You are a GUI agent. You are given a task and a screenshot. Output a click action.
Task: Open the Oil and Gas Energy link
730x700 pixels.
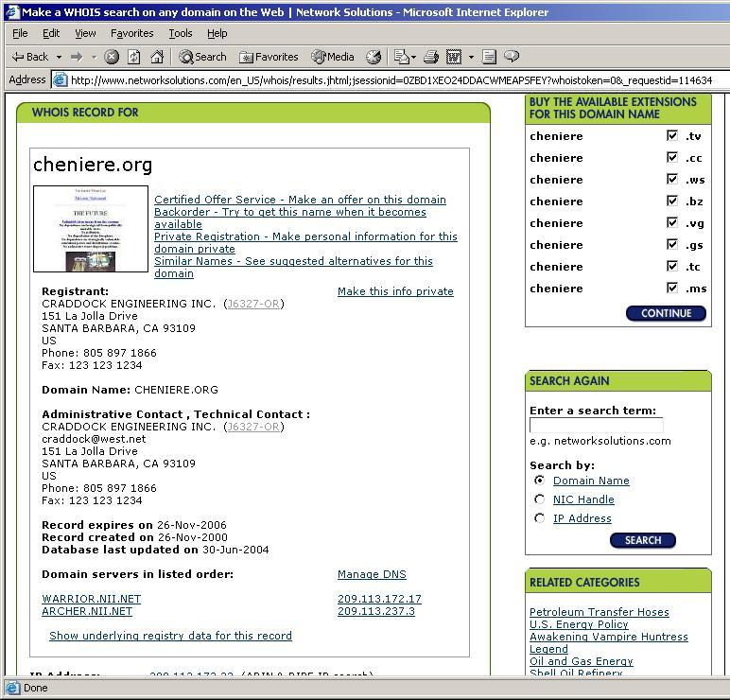(582, 661)
